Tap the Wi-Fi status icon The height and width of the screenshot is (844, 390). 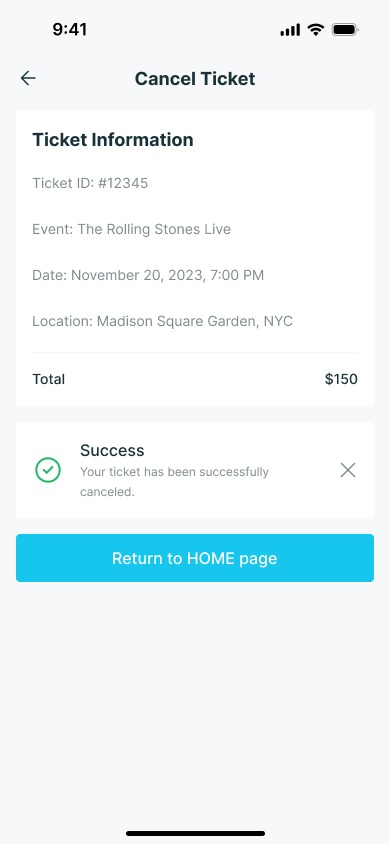point(316,30)
